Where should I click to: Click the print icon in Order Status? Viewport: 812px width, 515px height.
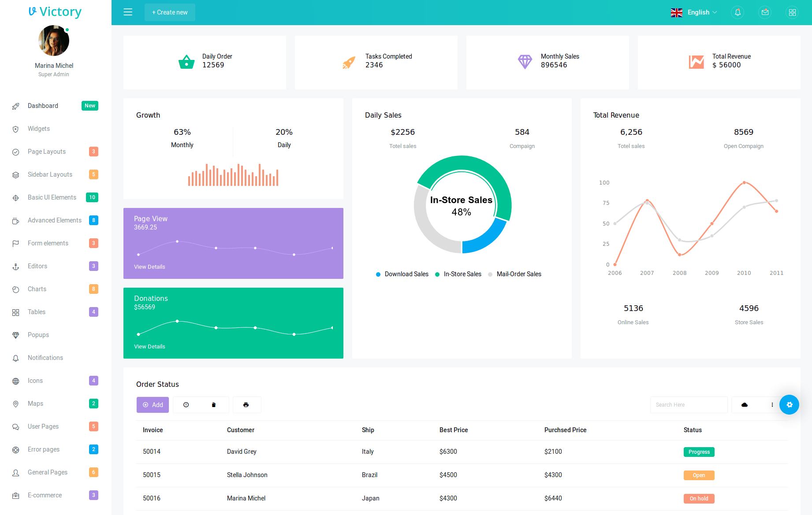click(246, 405)
